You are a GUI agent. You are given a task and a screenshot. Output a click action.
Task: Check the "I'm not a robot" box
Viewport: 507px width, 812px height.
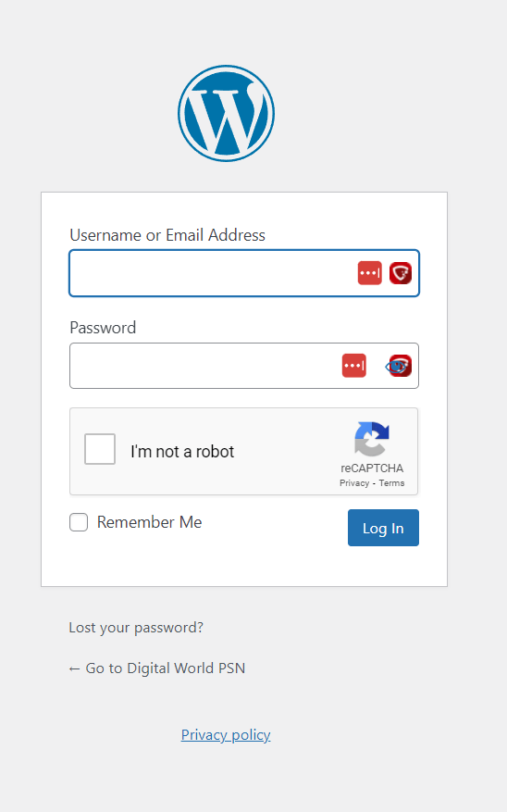pyautogui.click(x=100, y=449)
